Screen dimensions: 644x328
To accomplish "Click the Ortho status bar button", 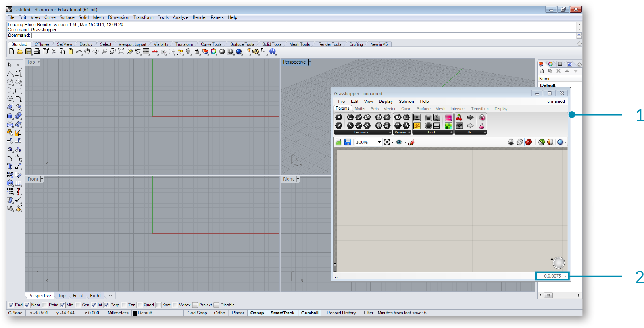I will pos(219,313).
